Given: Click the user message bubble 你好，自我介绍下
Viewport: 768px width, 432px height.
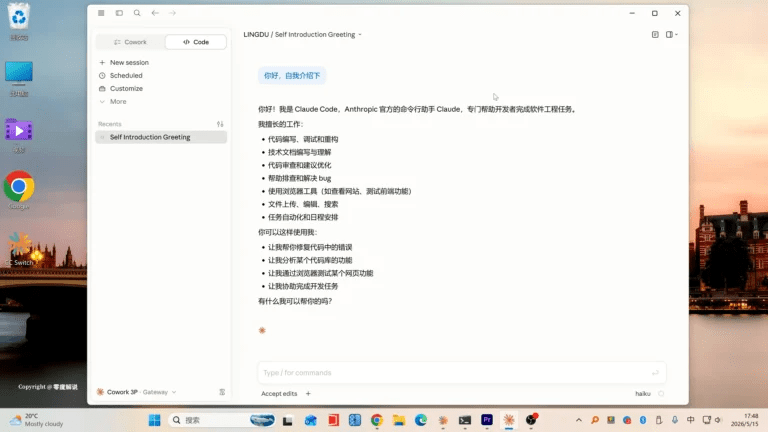Looking at the screenshot, I should 292,75.
